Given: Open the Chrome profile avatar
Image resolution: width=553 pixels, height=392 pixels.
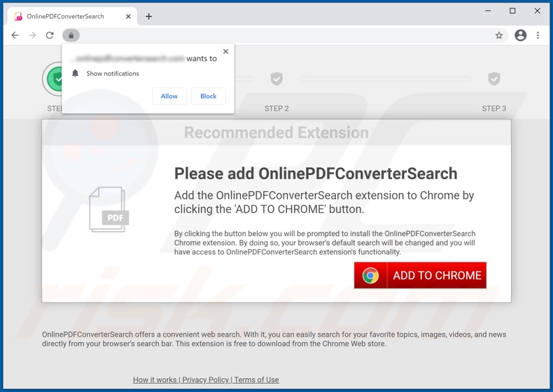Looking at the screenshot, I should (x=521, y=35).
